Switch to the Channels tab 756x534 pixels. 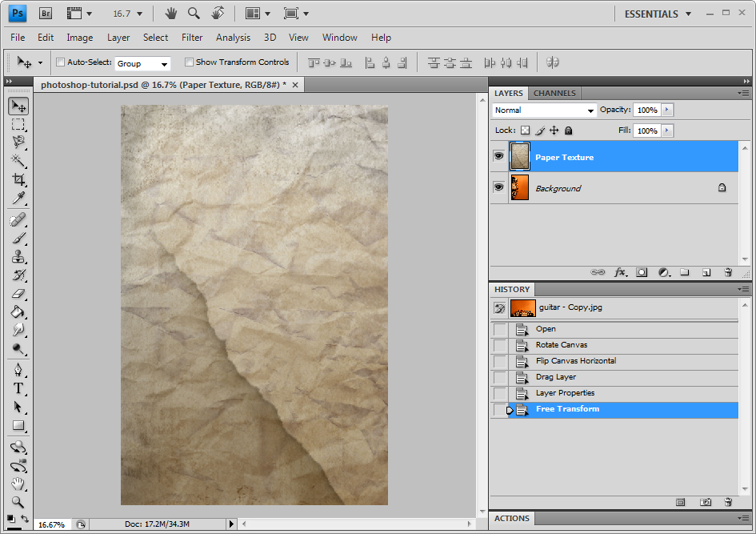(554, 94)
